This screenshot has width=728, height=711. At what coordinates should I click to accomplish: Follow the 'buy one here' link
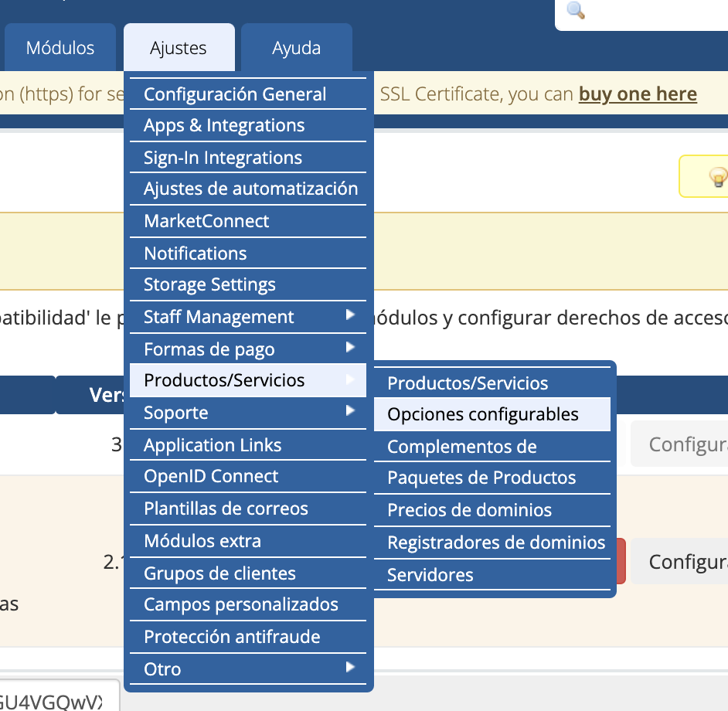(x=638, y=94)
